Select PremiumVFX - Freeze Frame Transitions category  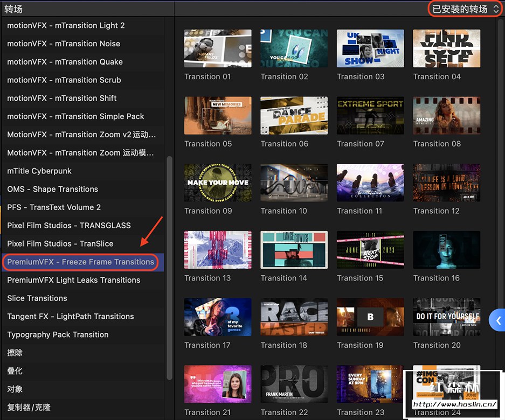pyautogui.click(x=82, y=262)
